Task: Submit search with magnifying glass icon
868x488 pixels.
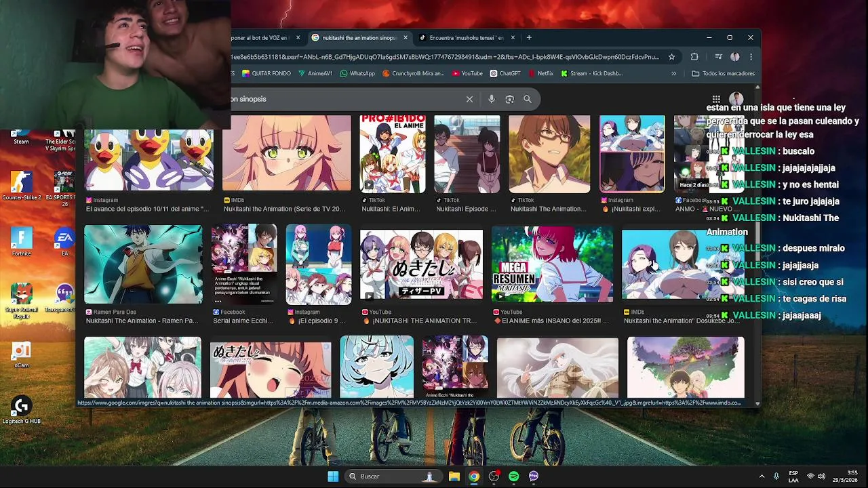Action: tap(528, 99)
